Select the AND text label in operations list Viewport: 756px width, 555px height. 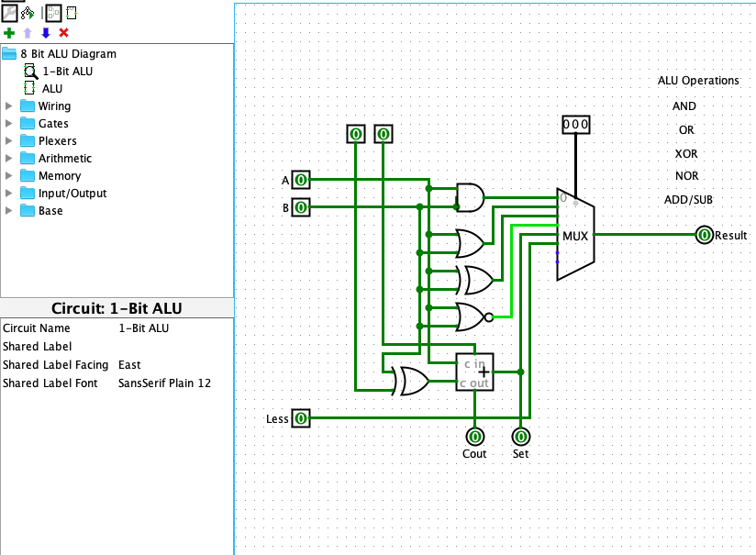pyautogui.click(x=684, y=106)
